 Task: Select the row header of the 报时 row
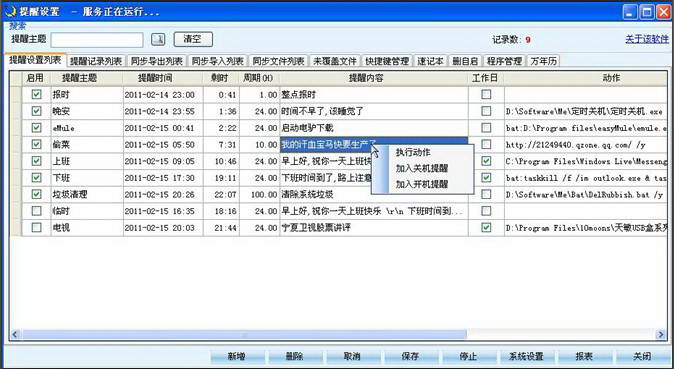coord(16,95)
